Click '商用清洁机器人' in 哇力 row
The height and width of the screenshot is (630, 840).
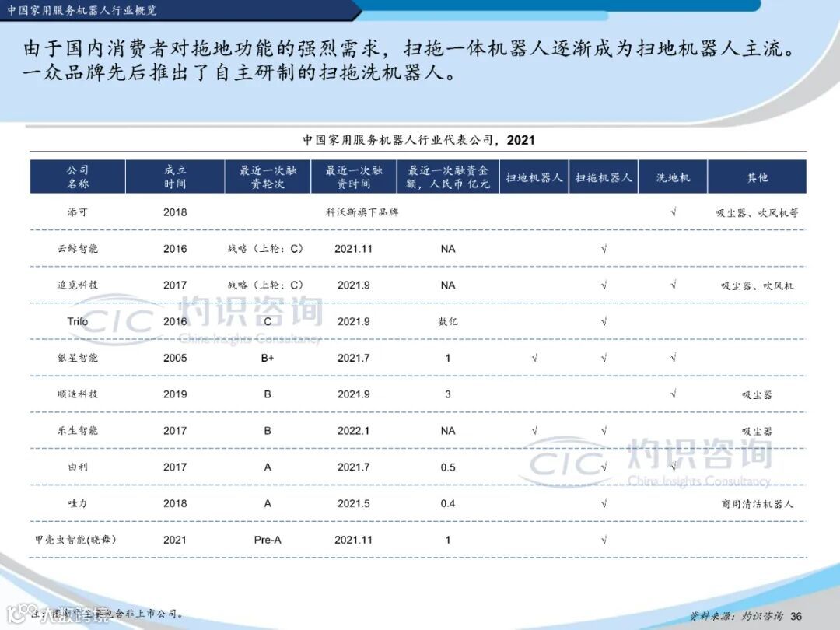[757, 504]
